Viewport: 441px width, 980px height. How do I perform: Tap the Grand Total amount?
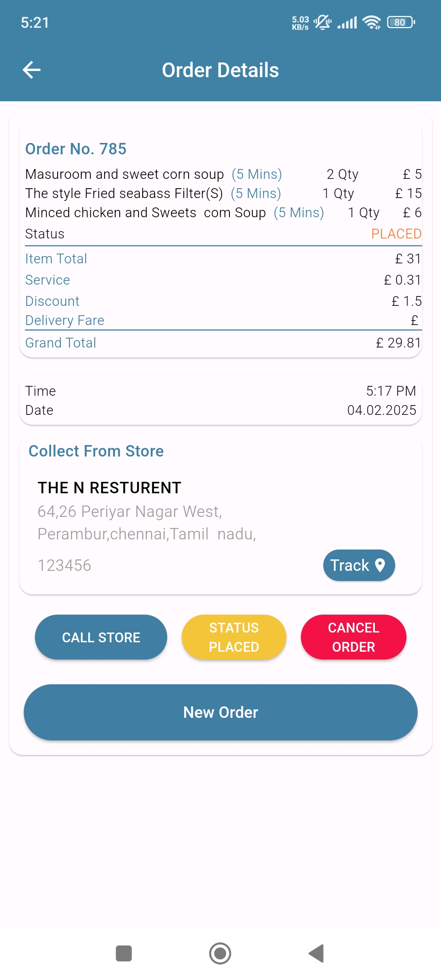pyautogui.click(x=398, y=343)
